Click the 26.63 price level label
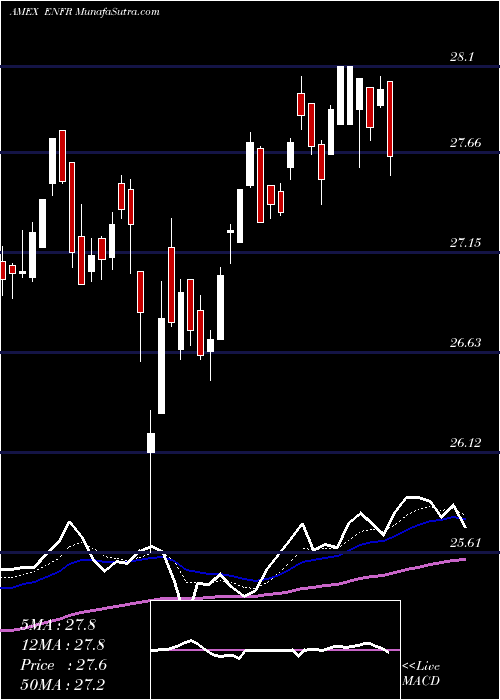The height and width of the screenshot is (700, 500). tap(465, 343)
